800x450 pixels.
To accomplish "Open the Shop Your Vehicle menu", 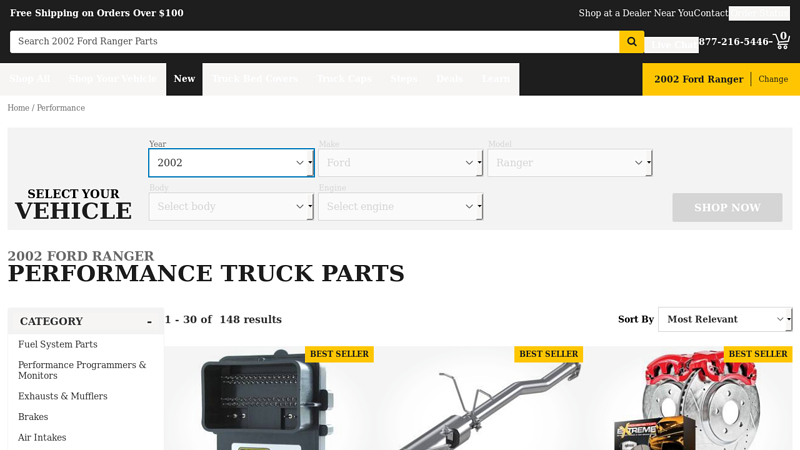I will [x=113, y=79].
